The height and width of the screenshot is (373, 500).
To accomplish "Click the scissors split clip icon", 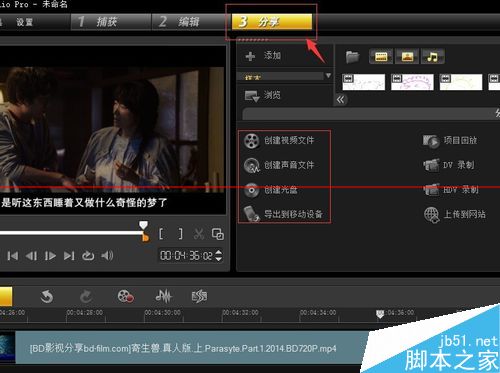I will (x=199, y=234).
